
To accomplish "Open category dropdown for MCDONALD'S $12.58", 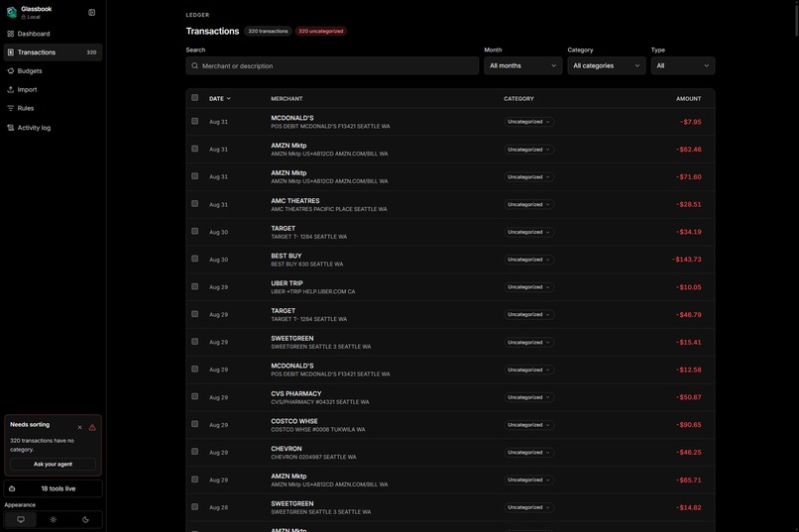I will tap(529, 370).
